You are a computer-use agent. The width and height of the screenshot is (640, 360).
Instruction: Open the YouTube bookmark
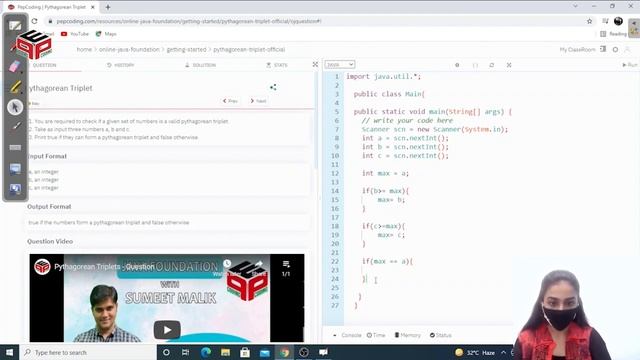point(75,34)
